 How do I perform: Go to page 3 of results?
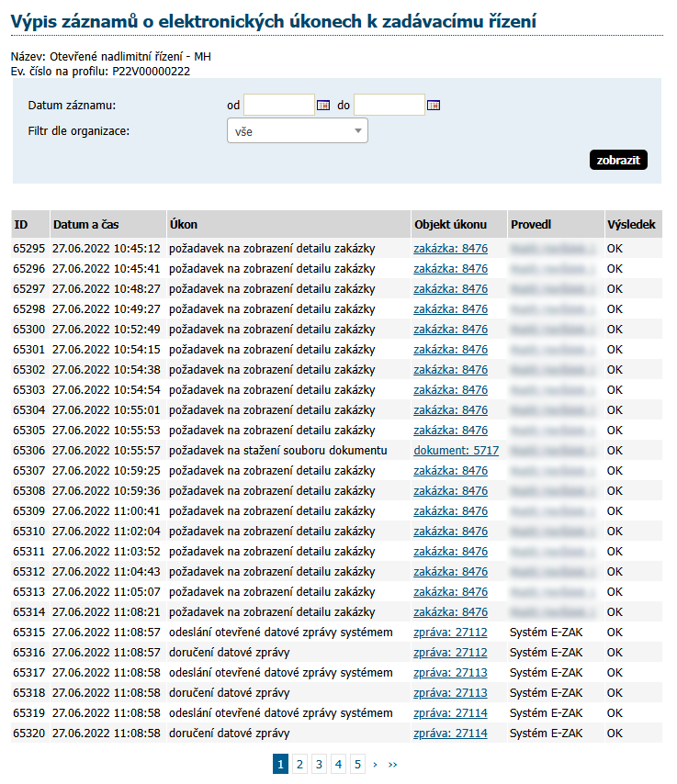pos(319,764)
